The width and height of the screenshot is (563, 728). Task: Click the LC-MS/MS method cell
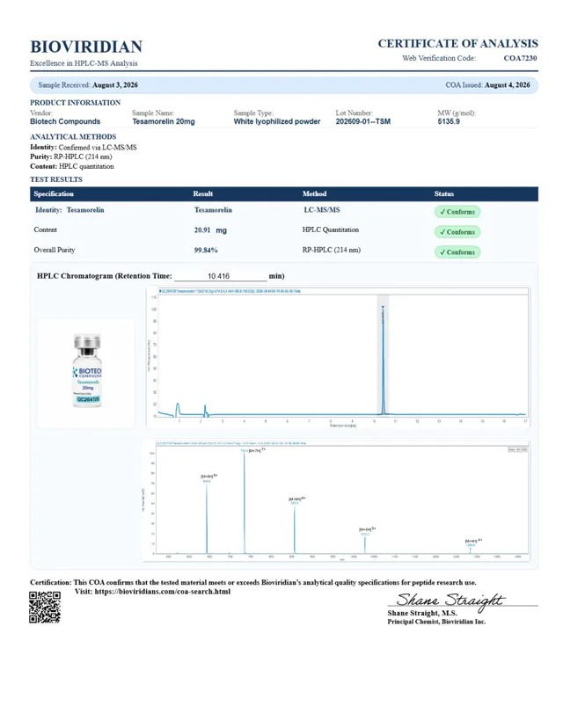pos(322,210)
